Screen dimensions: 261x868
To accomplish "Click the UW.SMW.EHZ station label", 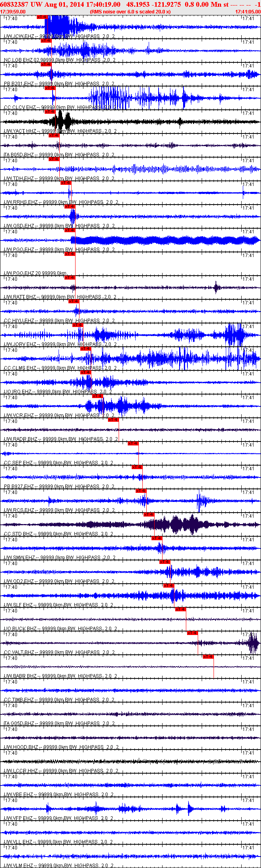I will pos(60,558).
